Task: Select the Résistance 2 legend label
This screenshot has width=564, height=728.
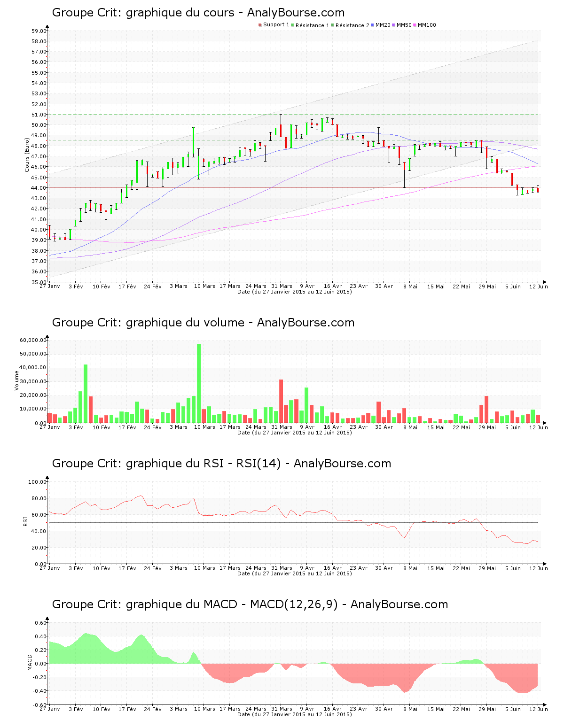Action: (x=352, y=25)
